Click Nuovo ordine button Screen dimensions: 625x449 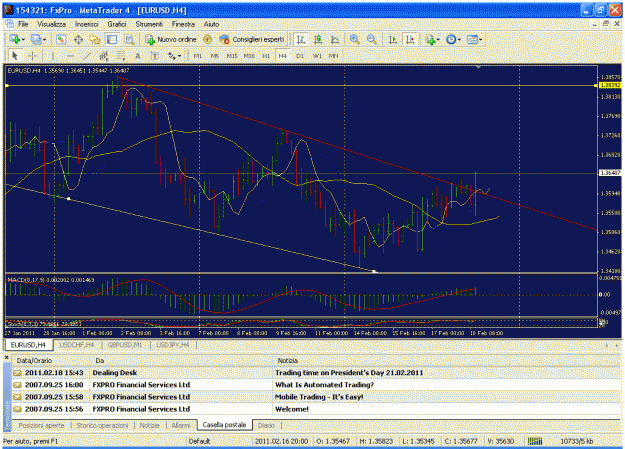pyautogui.click(x=171, y=39)
